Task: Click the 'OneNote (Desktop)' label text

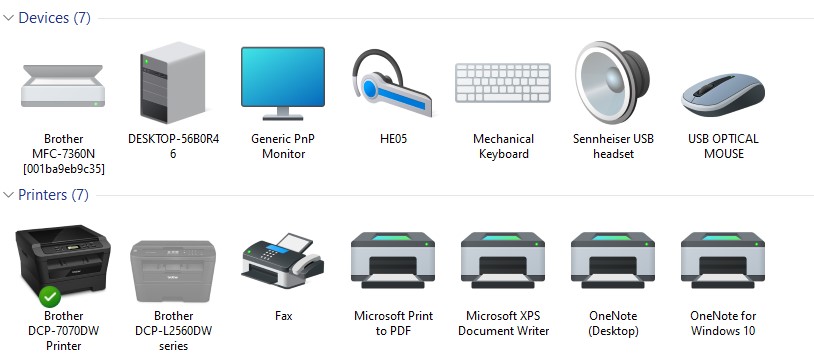Action: (x=613, y=323)
